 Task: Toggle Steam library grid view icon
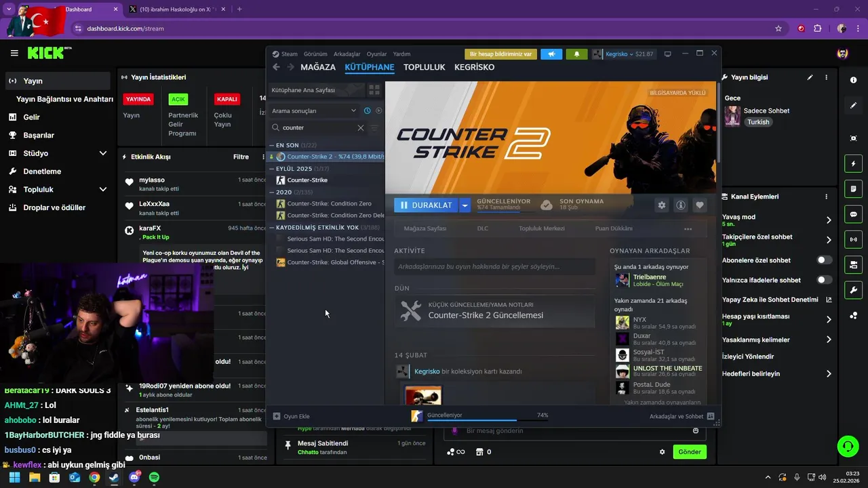click(374, 89)
